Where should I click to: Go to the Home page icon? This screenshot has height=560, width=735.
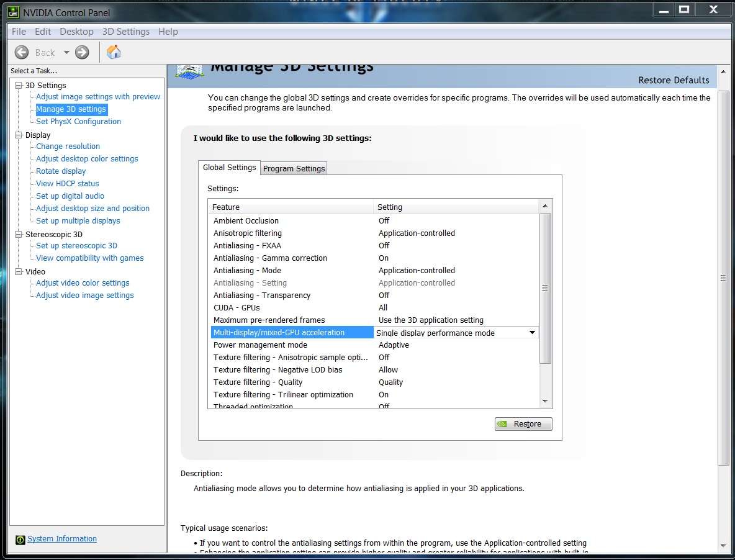click(x=114, y=52)
